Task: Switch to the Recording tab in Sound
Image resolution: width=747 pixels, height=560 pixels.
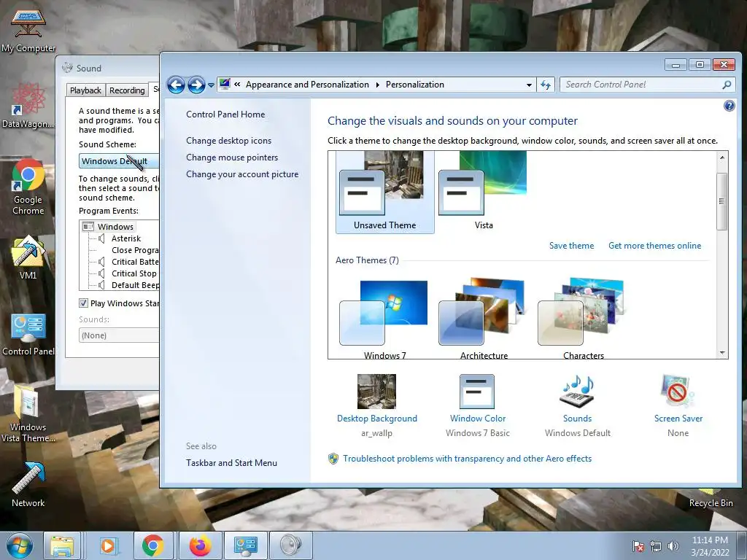Action: [127, 90]
